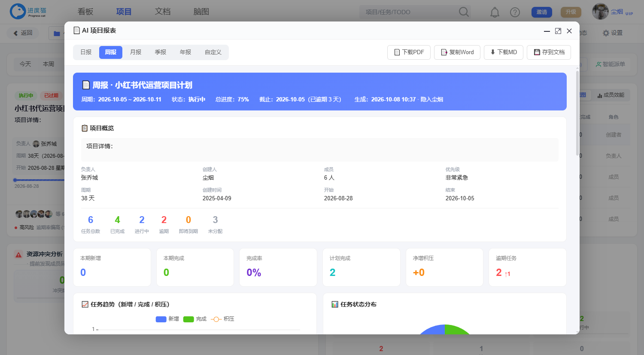Switch to the 年报 report tab
Screen dimensions: 644x355
pyautogui.click(x=185, y=52)
